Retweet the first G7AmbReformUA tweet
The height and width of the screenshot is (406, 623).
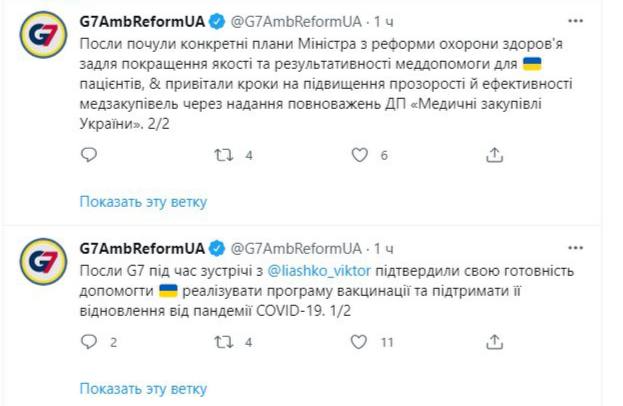point(224,155)
